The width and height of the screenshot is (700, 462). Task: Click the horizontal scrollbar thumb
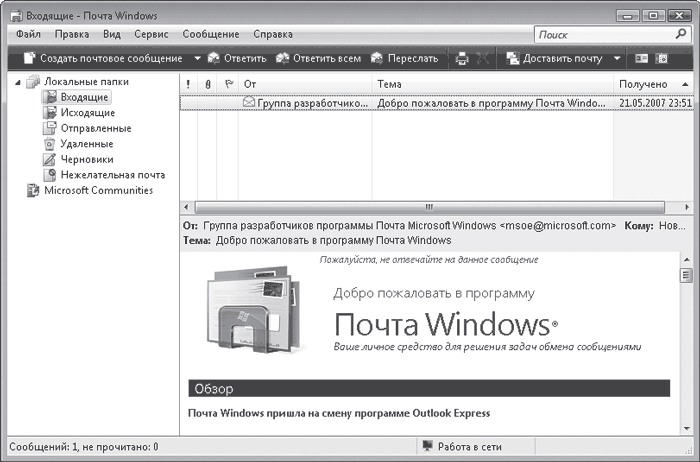[429, 207]
